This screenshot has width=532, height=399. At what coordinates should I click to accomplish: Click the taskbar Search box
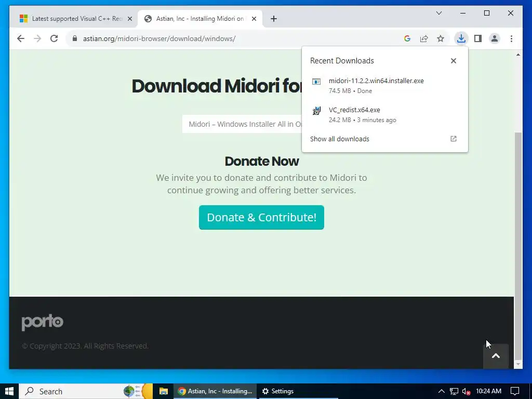(x=86, y=391)
